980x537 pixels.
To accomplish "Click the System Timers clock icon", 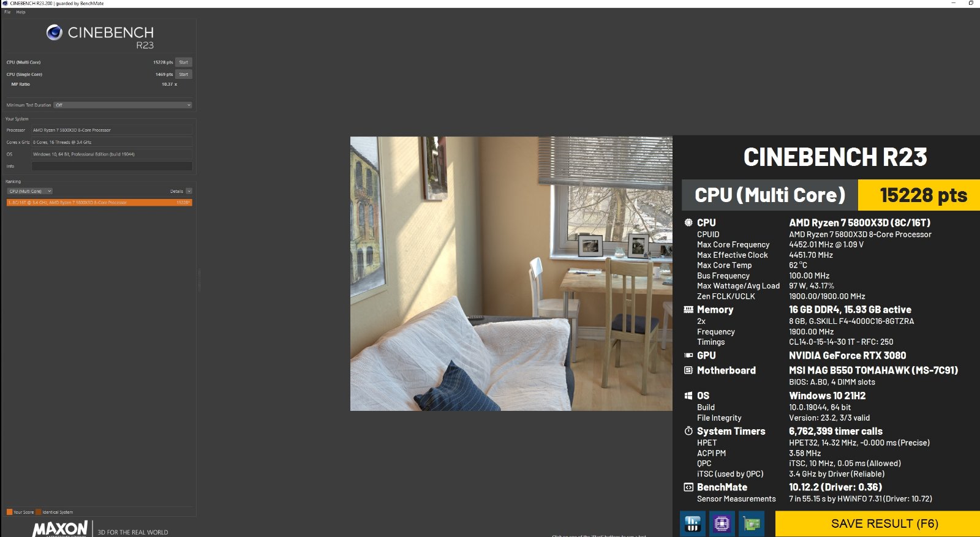I will tap(688, 431).
